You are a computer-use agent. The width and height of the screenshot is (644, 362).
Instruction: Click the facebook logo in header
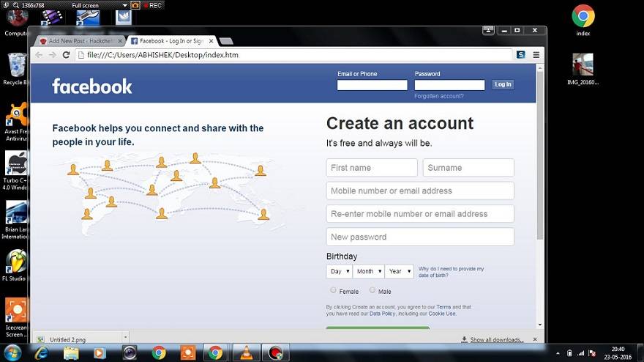click(x=92, y=86)
